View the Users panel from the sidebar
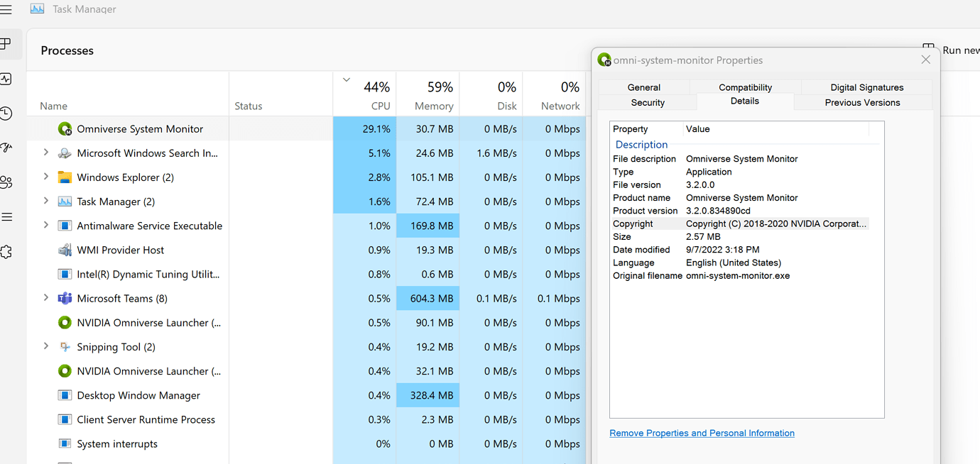The width and height of the screenshot is (980, 464). pos(6,182)
